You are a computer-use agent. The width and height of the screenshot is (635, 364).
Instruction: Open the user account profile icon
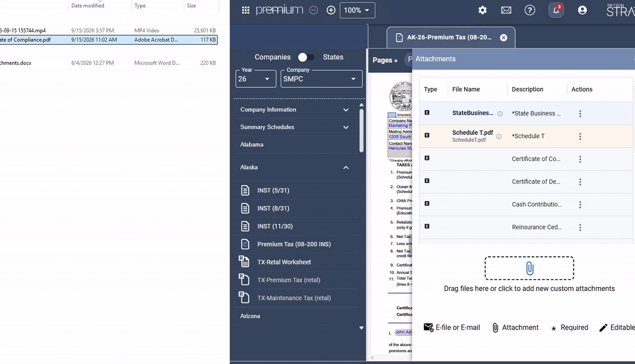click(582, 10)
